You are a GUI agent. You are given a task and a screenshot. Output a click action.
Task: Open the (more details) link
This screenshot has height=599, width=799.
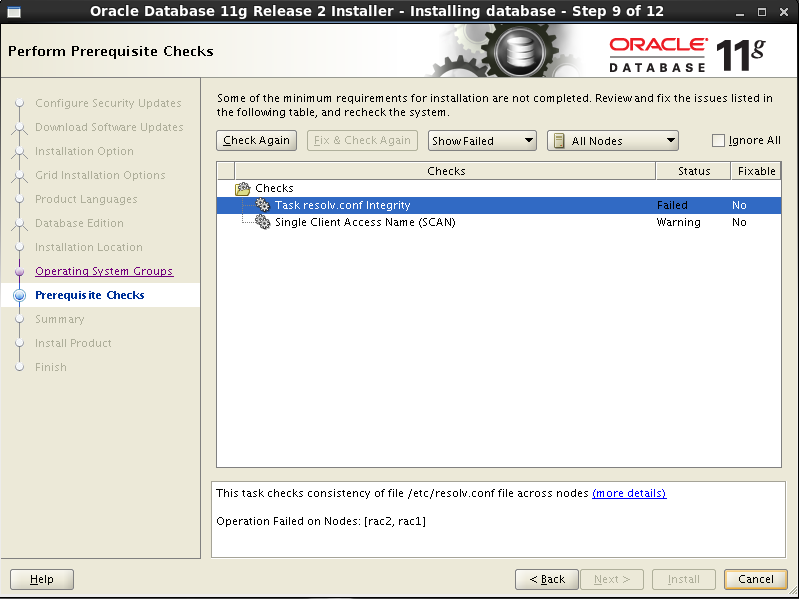[x=629, y=493]
